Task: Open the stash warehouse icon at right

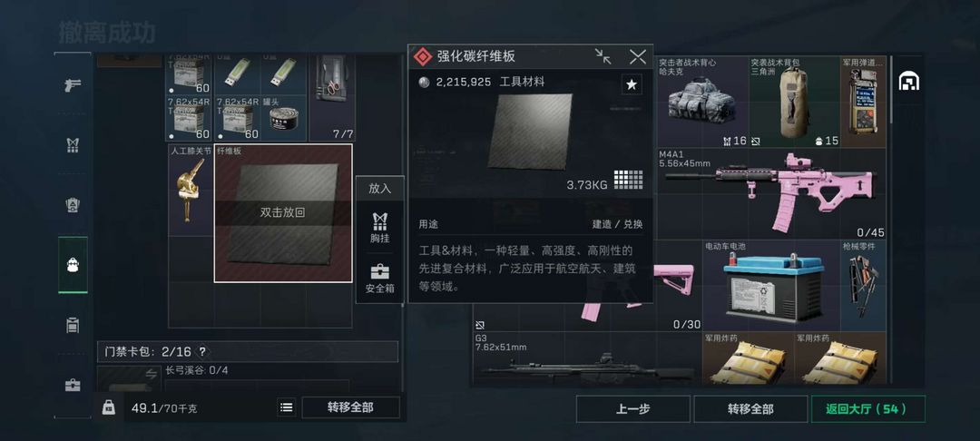Action: click(x=908, y=81)
